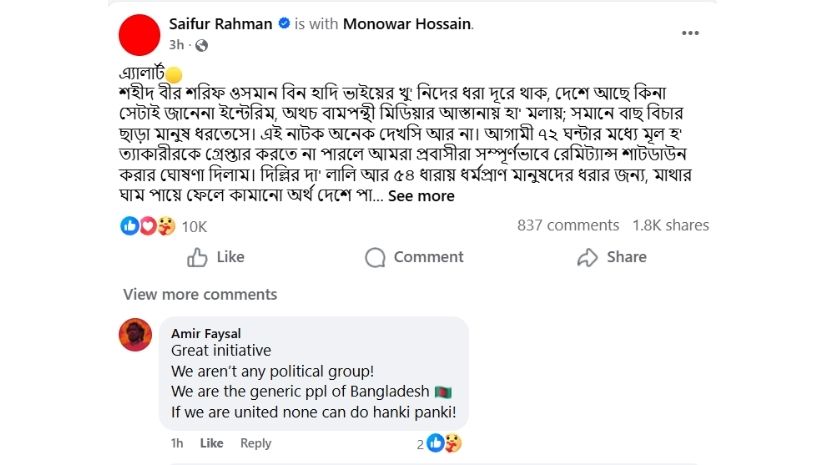This screenshot has width=825, height=465.
Task: Click Amir Faysal's profile avatar
Action: tap(135, 335)
